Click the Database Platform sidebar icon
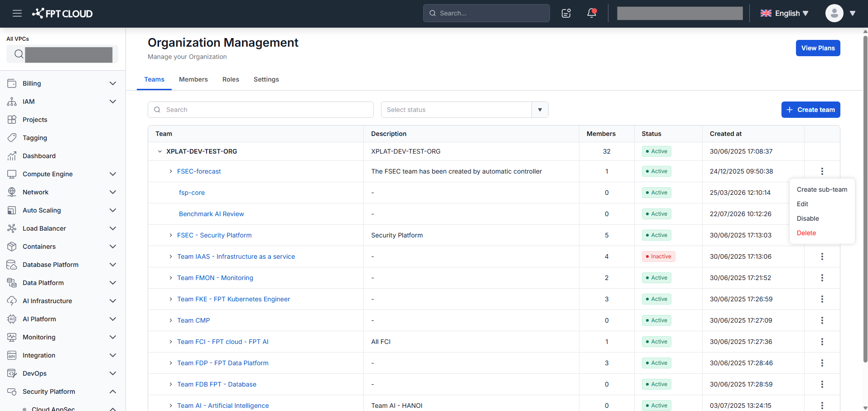This screenshot has width=868, height=411. point(12,265)
